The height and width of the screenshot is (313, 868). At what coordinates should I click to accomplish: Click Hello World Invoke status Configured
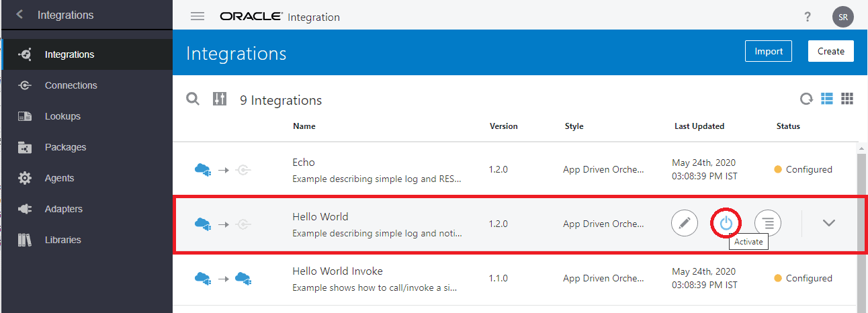pyautogui.click(x=804, y=278)
